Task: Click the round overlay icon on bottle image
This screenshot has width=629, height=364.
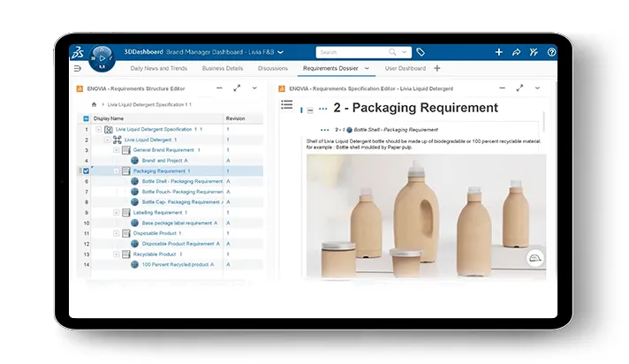Action: click(x=535, y=258)
